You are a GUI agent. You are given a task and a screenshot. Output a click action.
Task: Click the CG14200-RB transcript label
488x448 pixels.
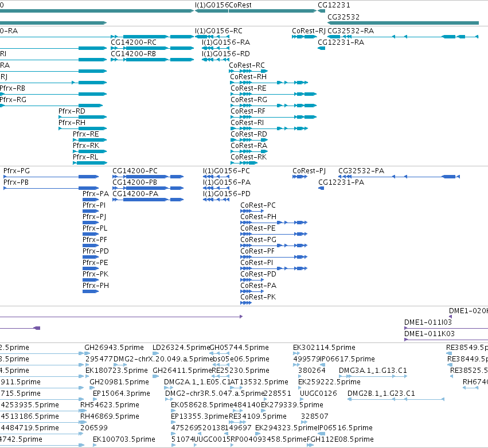pos(133,54)
